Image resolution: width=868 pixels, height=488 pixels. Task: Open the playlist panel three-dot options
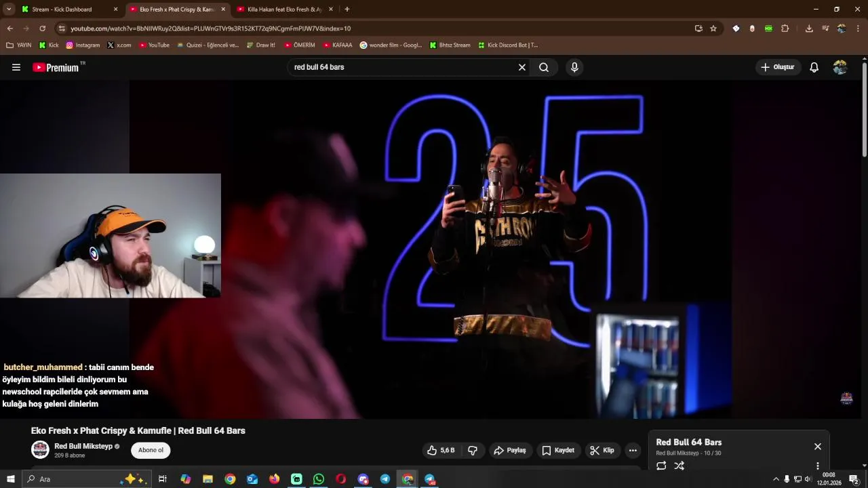click(x=818, y=466)
